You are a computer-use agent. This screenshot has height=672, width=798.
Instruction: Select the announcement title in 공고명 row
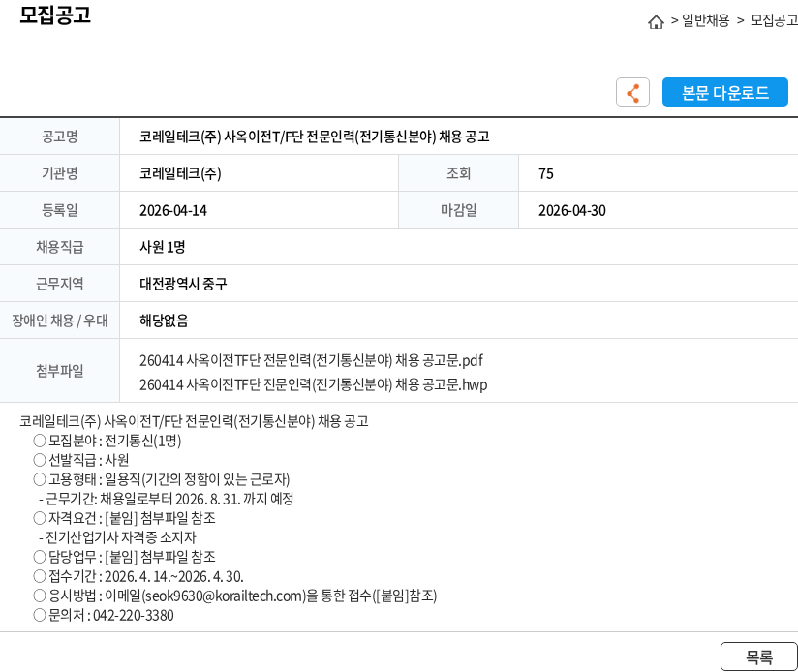(314, 137)
